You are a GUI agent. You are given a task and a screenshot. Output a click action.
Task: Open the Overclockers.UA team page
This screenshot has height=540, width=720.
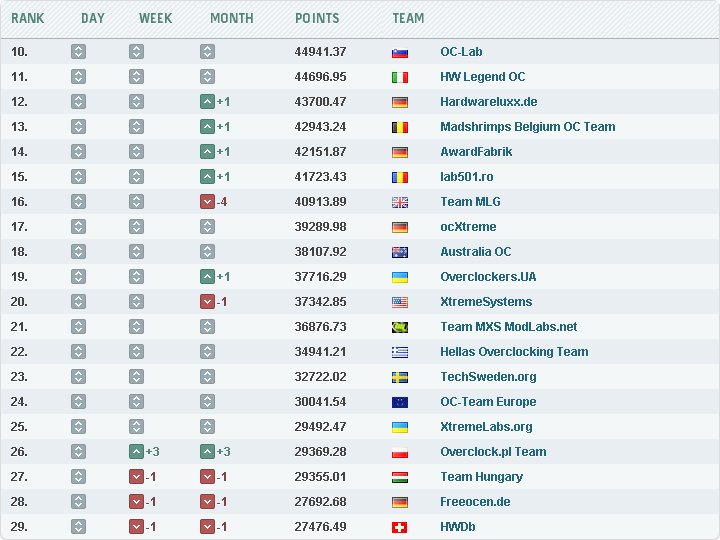tap(487, 277)
